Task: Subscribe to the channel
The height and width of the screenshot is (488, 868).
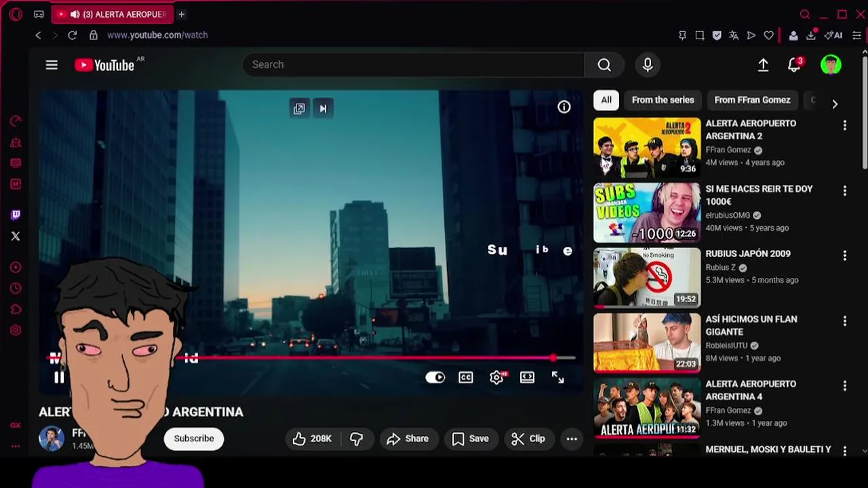Action: [194, 439]
